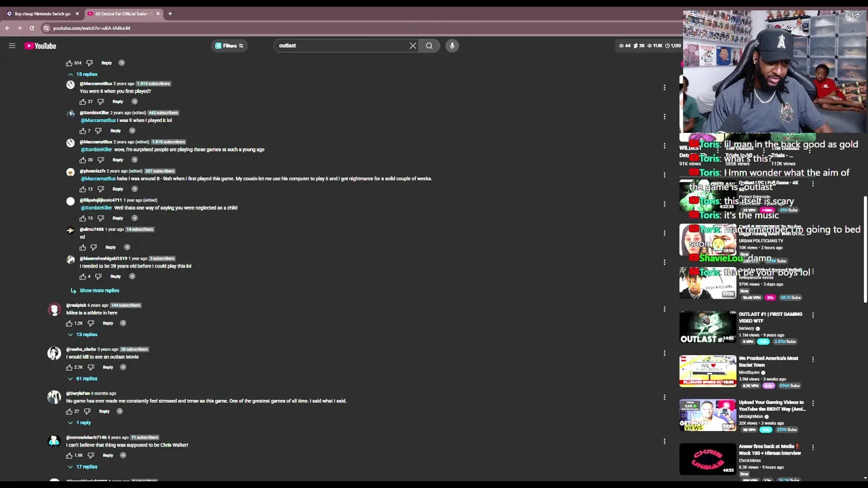This screenshot has height=488, width=868.
Task: Open options menu for 'neglected as a child' reply
Action: pyautogui.click(x=665, y=204)
